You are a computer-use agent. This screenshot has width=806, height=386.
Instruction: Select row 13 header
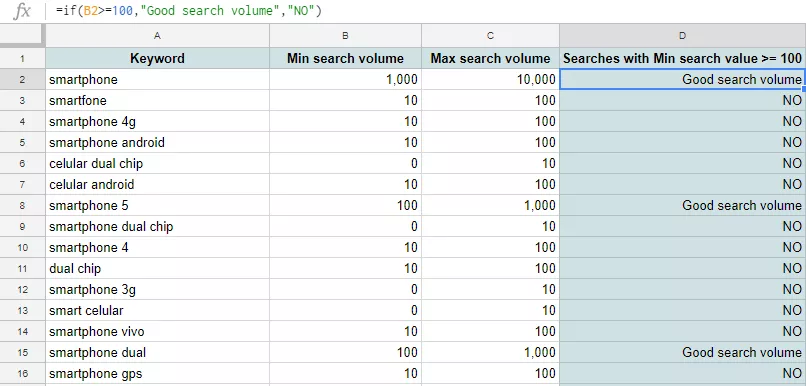coord(22,310)
